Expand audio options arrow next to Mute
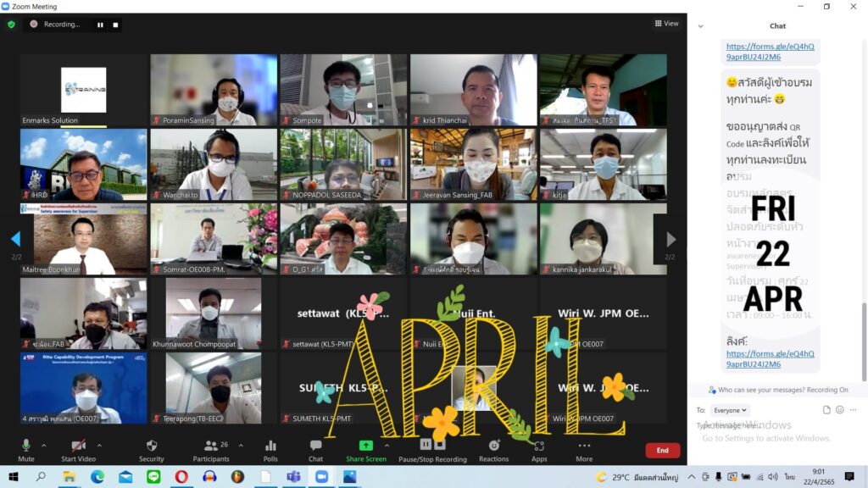Image resolution: width=868 pixels, height=488 pixels. [44, 446]
